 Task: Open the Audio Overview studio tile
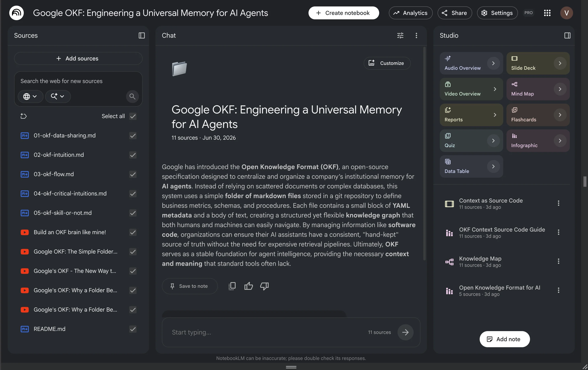(471, 63)
